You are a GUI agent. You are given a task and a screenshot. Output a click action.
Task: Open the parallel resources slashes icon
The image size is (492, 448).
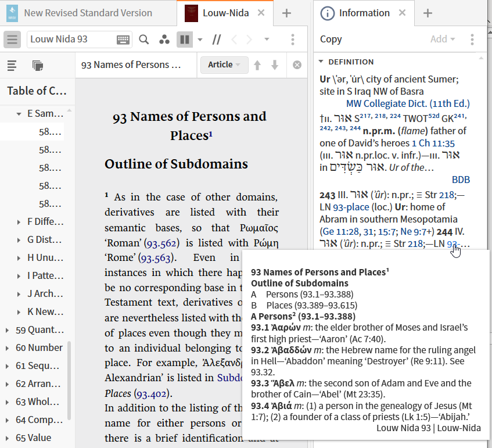(x=217, y=40)
